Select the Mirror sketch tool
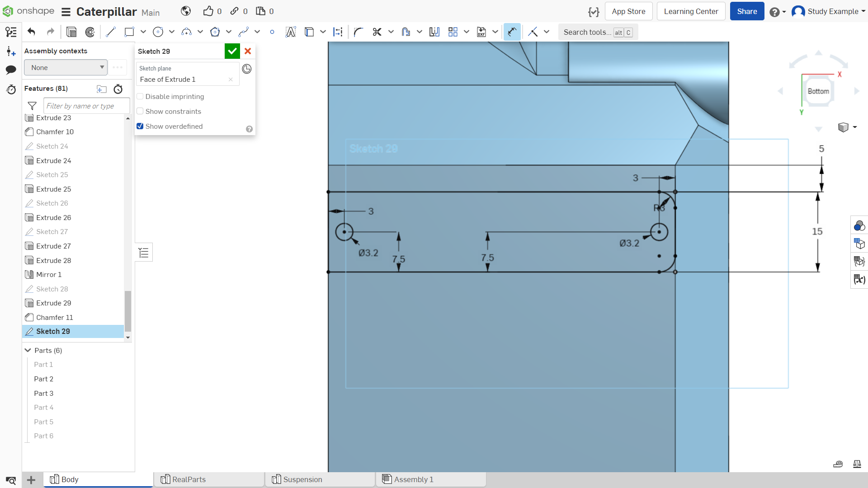The image size is (868, 488). pyautogui.click(x=434, y=32)
